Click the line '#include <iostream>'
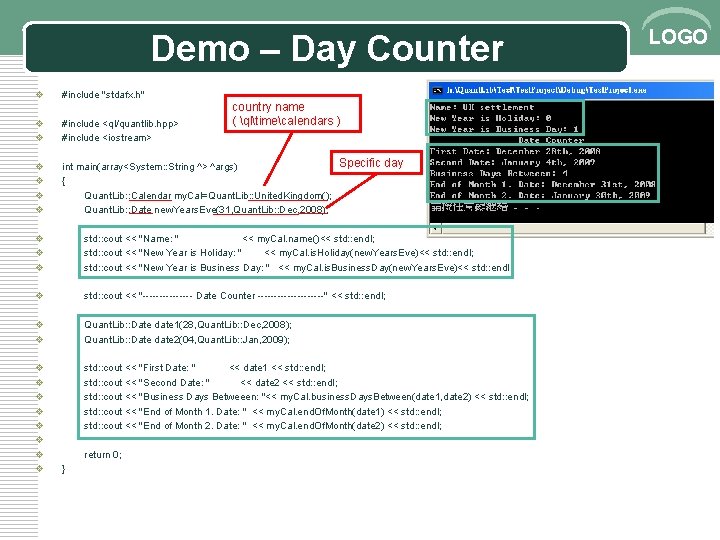Screen dimensions: 720x540 106,138
